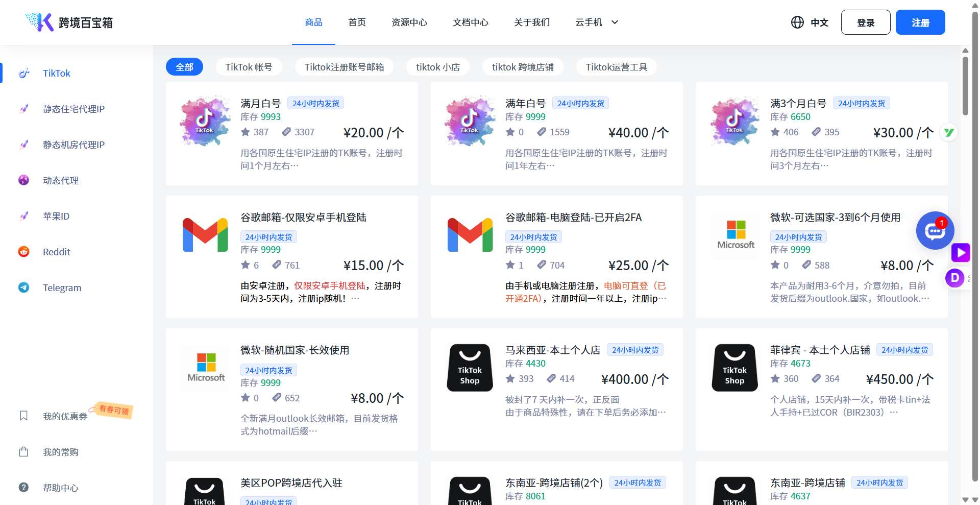Click the tag icon on 马来西亚-本土个人店
Image resolution: width=980 pixels, height=505 pixels.
[551, 379]
